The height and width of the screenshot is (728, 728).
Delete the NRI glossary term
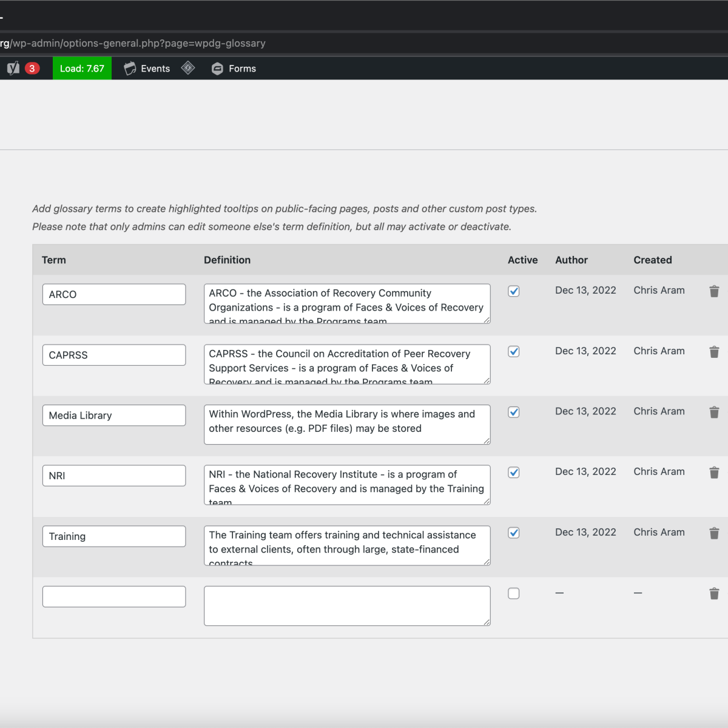pos(714,473)
